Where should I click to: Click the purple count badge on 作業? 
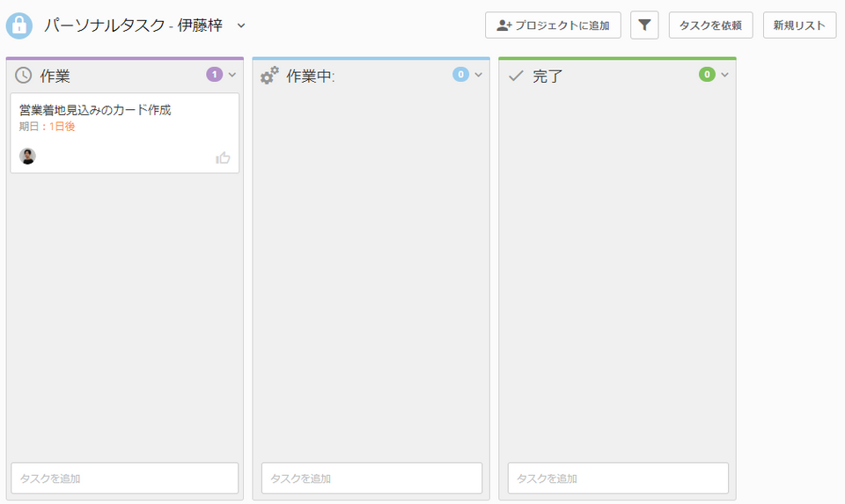215,74
